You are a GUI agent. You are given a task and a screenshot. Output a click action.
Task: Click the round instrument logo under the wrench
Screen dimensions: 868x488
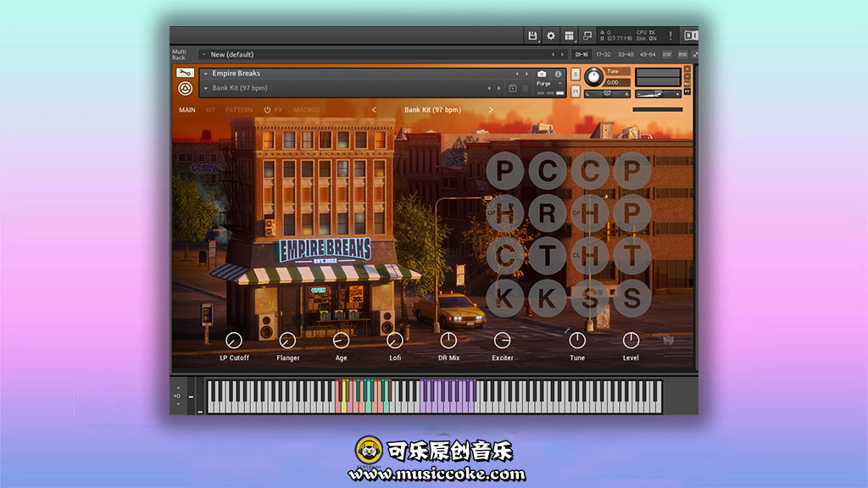pos(185,88)
